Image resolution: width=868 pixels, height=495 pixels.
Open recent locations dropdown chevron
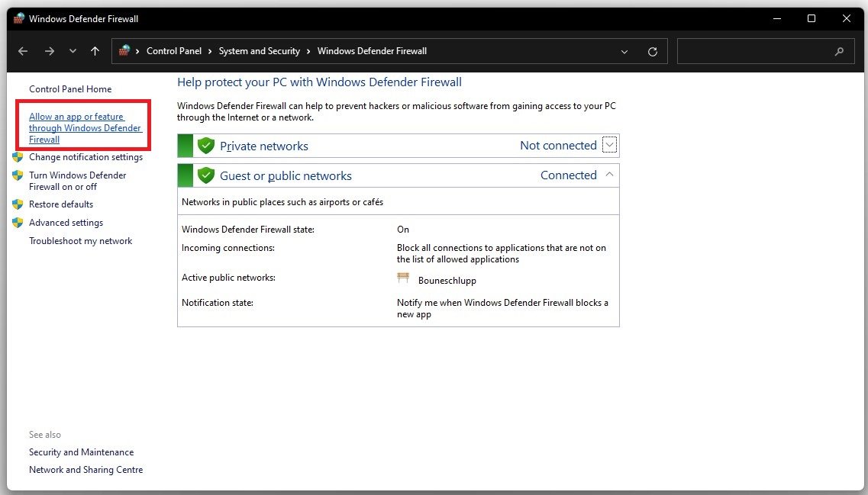pos(73,51)
